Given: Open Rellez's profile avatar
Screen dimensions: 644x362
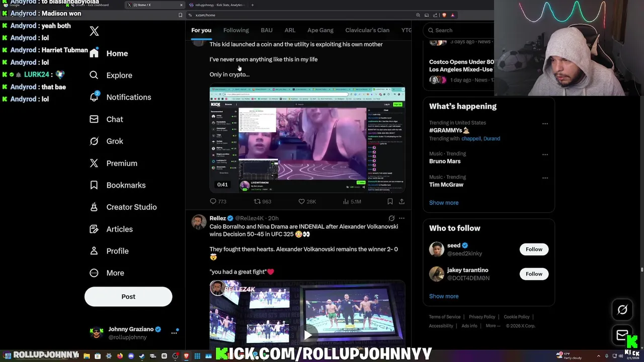Looking at the screenshot, I should click(199, 222).
